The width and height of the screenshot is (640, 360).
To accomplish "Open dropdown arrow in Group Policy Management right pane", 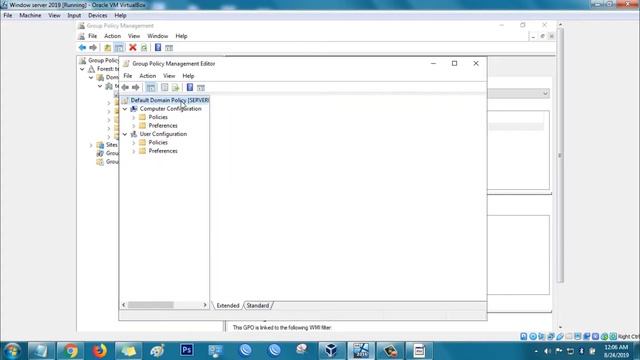I will point(545,93).
